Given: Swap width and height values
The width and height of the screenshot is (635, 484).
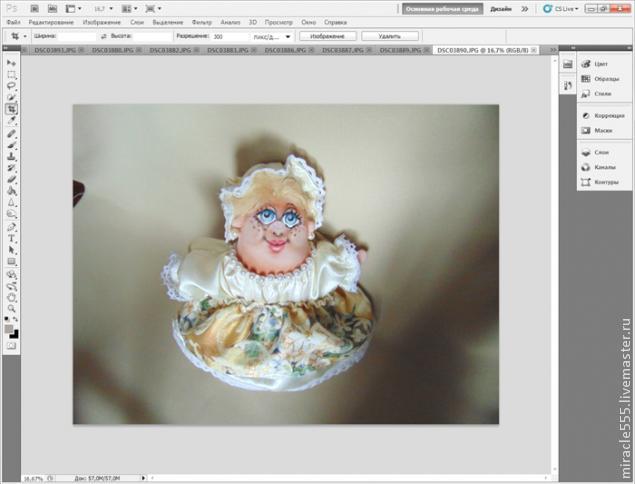Looking at the screenshot, I should [104, 36].
